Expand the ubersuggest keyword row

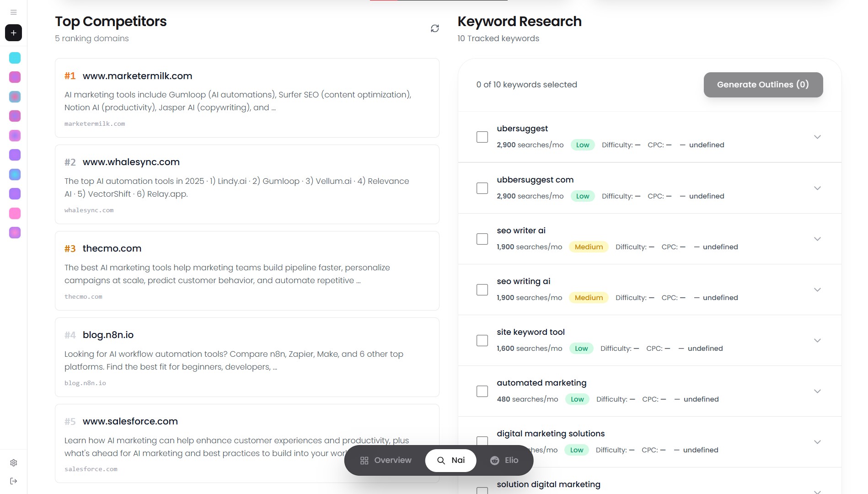(x=817, y=137)
